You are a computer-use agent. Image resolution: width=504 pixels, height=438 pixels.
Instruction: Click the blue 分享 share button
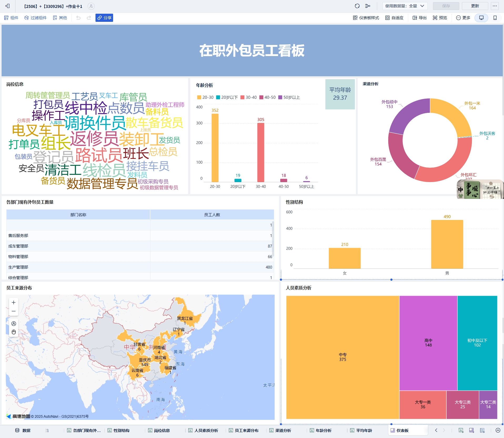[104, 18]
